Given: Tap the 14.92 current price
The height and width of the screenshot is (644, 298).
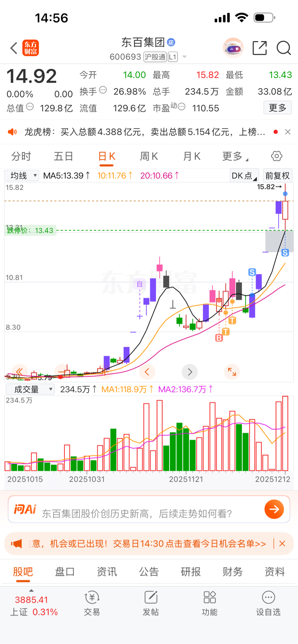Looking at the screenshot, I should (31, 76).
